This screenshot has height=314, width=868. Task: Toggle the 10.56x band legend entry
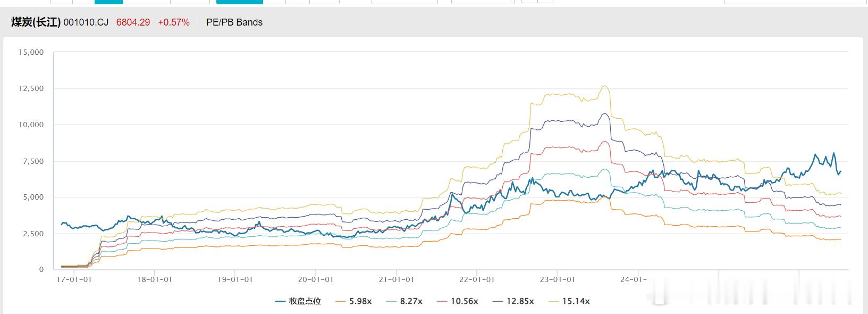(458, 301)
